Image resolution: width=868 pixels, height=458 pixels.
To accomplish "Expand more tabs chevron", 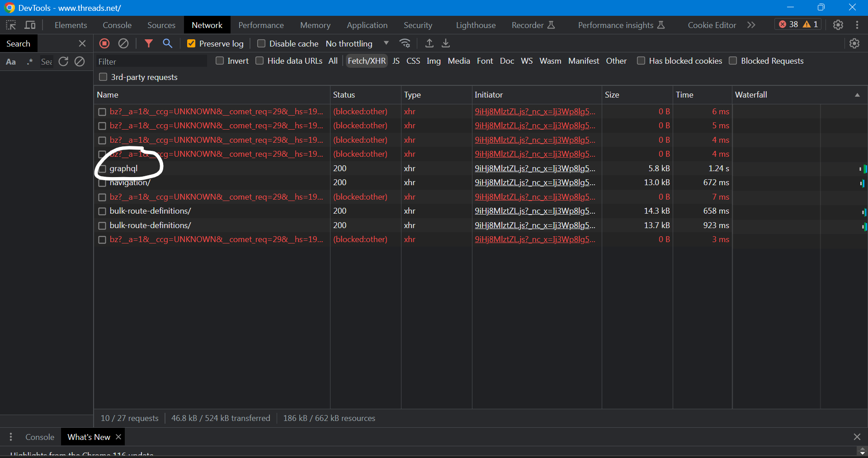I will (751, 25).
